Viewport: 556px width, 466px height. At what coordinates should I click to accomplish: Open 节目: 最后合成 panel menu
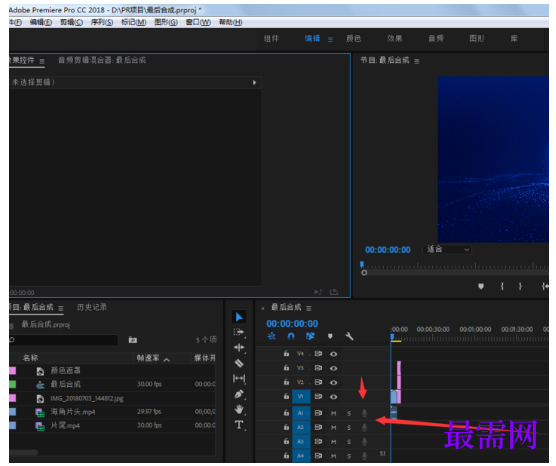417,61
